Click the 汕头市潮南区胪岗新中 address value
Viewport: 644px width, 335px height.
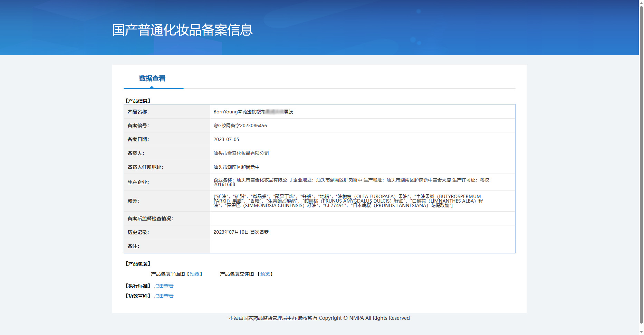point(236,167)
